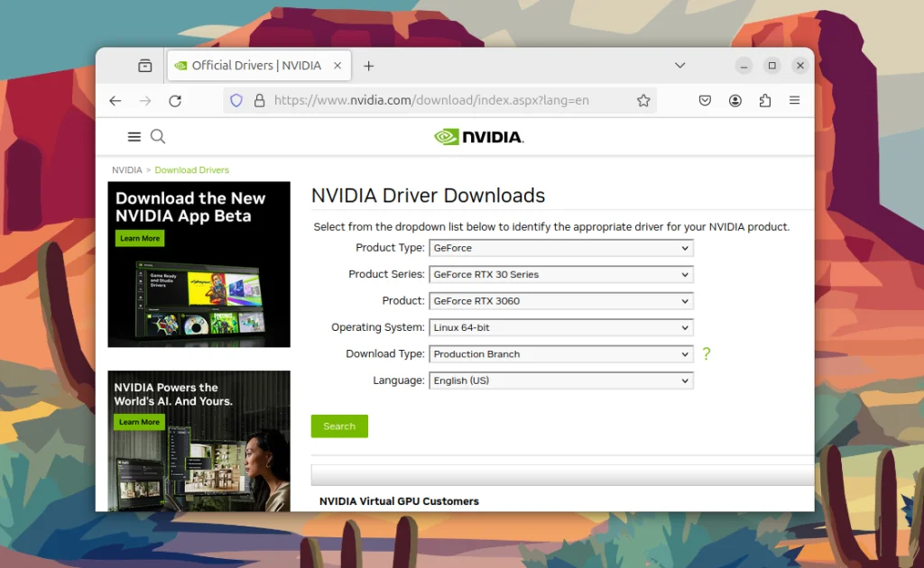The height and width of the screenshot is (568, 924).
Task: Click the Firefox account profile icon
Action: click(x=735, y=101)
